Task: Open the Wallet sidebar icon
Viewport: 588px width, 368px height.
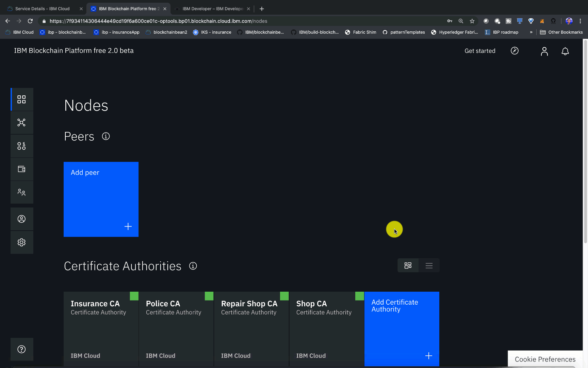Action: tap(22, 169)
